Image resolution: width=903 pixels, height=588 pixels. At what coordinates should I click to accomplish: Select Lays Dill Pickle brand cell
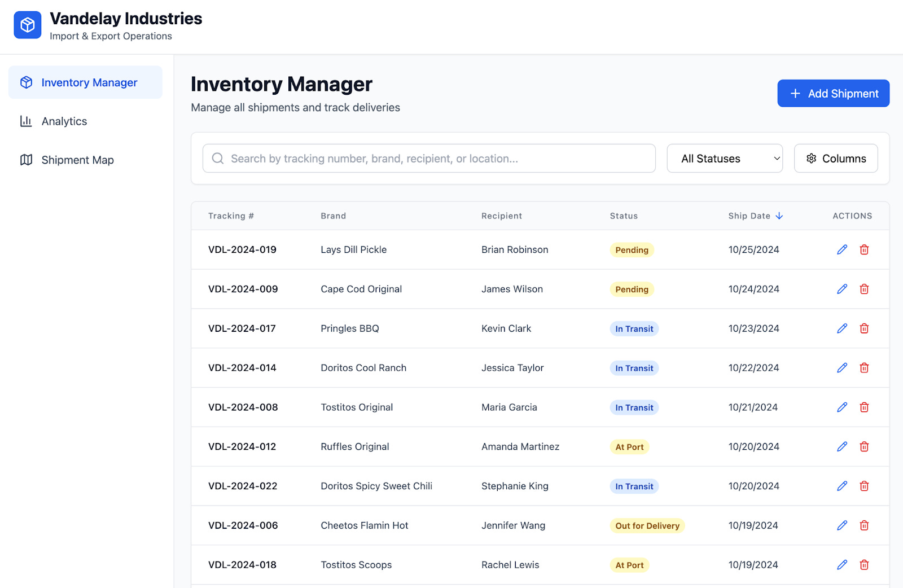tap(354, 249)
